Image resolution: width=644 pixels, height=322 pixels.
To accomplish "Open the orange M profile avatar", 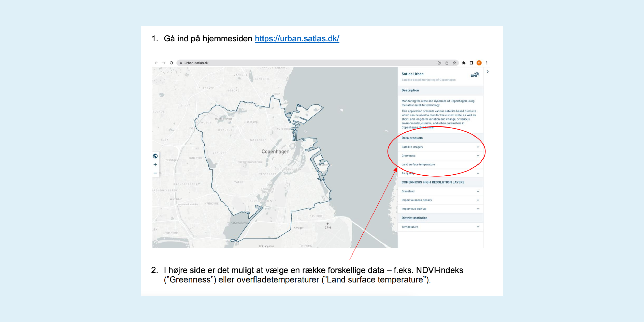I will (479, 63).
